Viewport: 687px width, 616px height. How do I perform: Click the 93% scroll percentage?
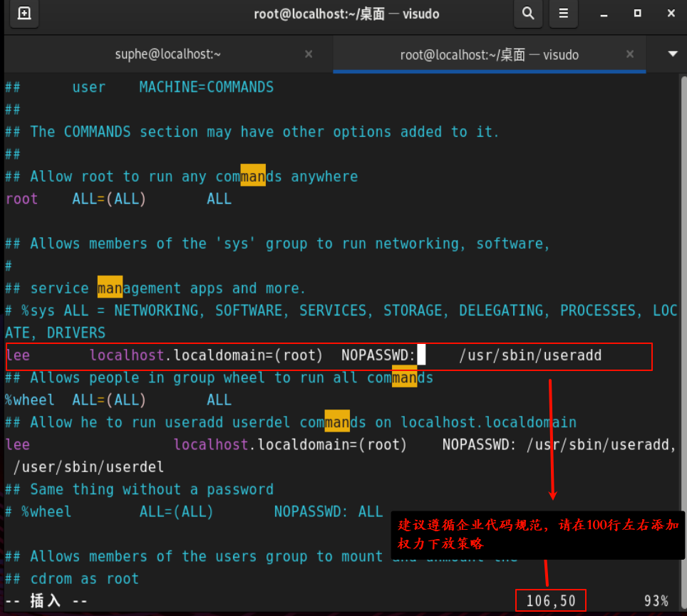pos(655,600)
